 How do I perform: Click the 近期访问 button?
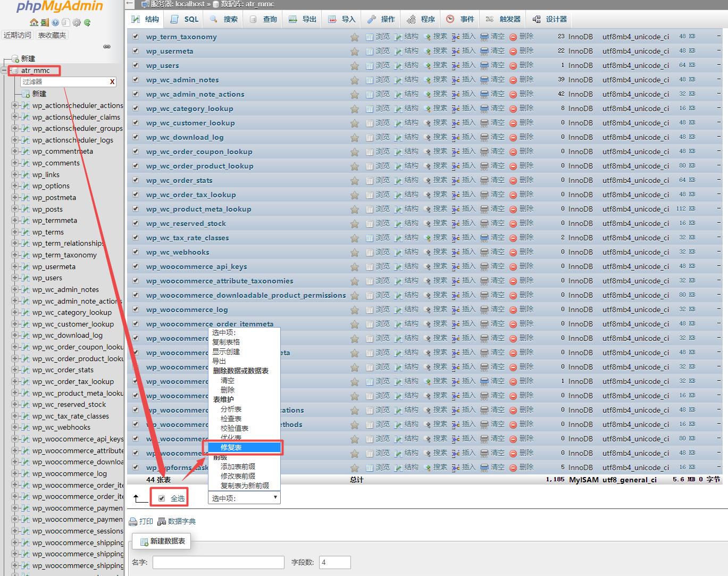(18, 35)
